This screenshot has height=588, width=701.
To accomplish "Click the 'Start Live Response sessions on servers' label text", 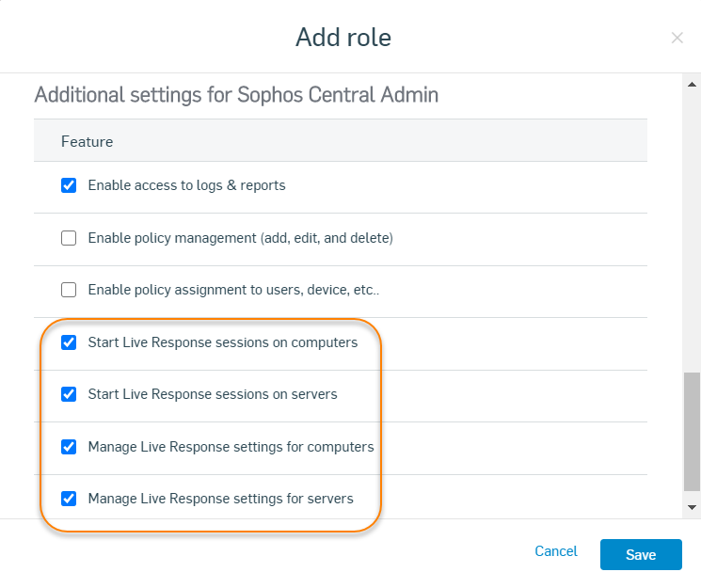I will pos(213,394).
